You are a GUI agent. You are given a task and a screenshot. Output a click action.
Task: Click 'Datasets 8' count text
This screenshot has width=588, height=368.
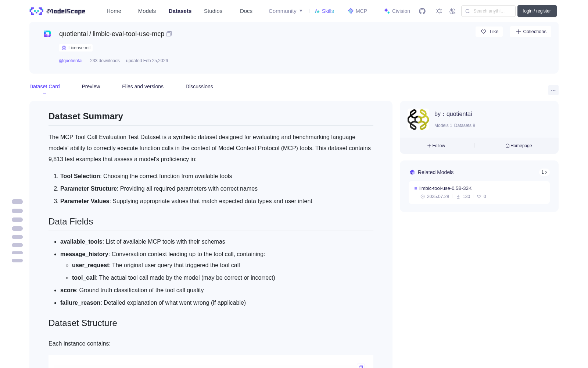tap(465, 125)
